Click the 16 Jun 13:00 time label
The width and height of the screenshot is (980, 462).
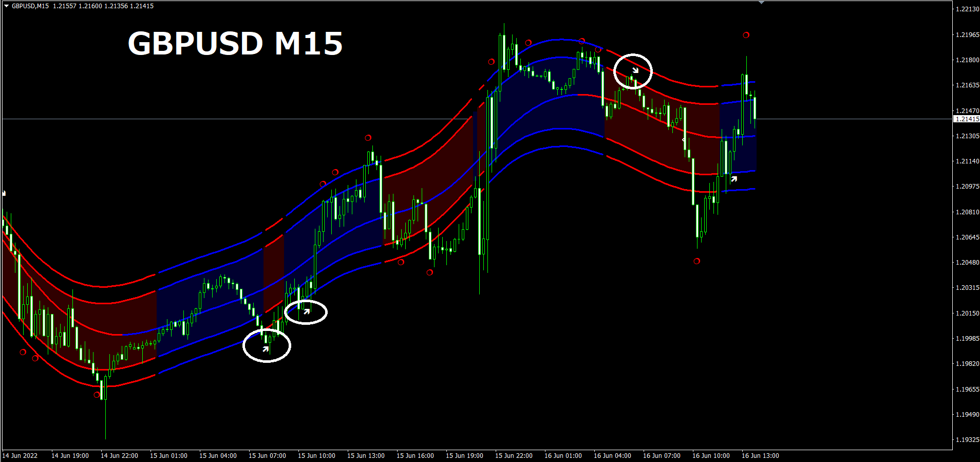click(760, 456)
